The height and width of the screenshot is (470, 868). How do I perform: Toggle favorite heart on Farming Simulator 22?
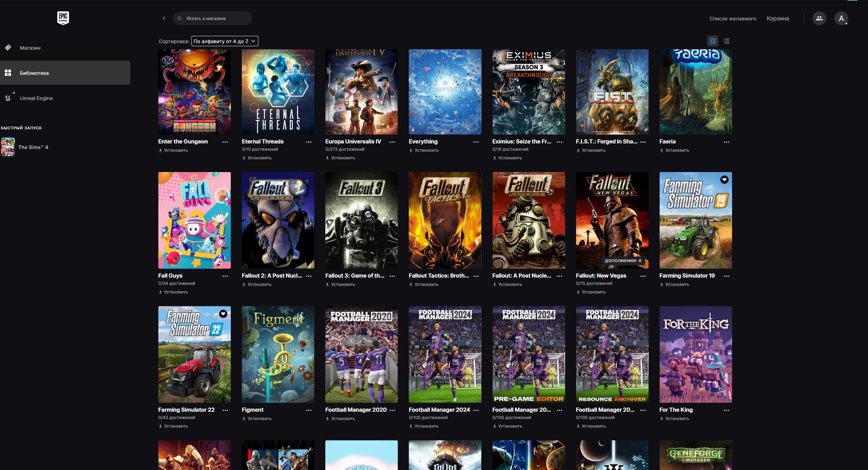[223, 314]
